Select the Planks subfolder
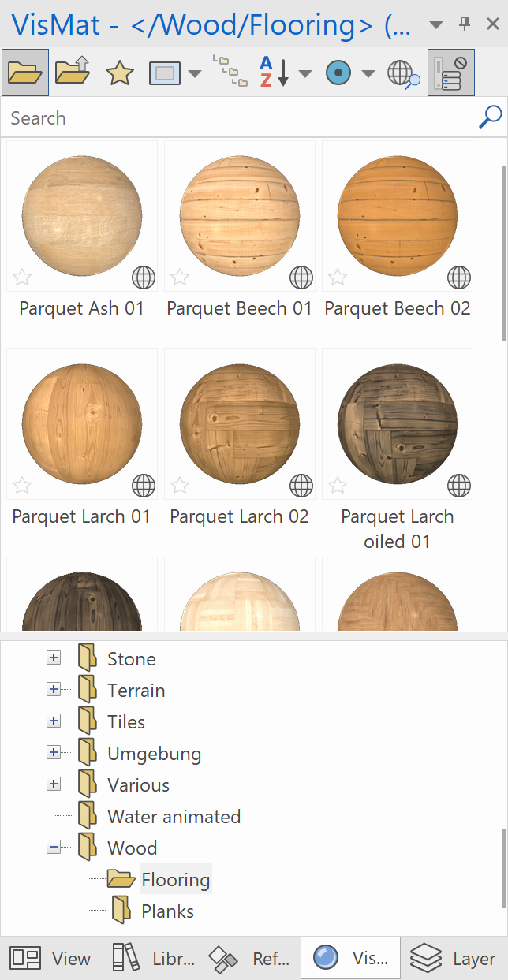Viewport: 508px width, 980px height. click(x=166, y=911)
